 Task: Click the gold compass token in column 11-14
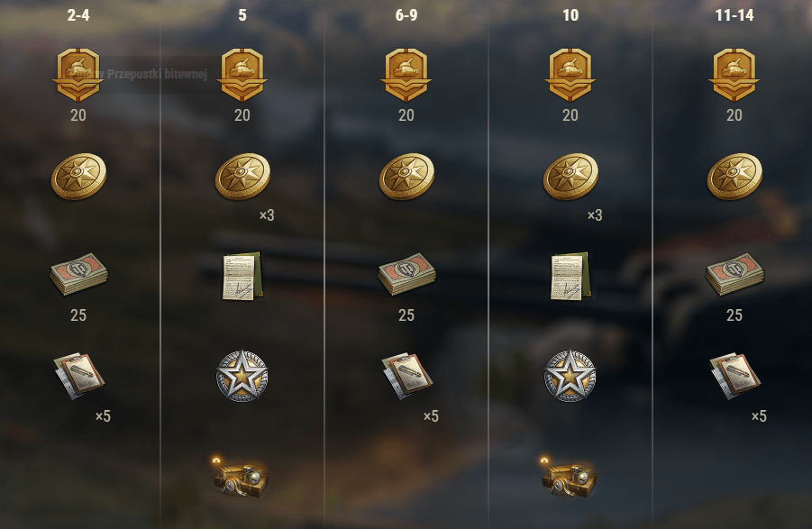coord(734,177)
